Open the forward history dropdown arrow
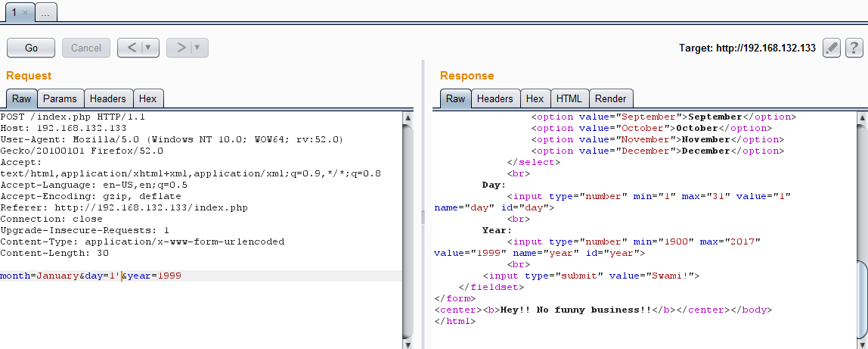Viewport: 868px width, 349px height. click(x=197, y=48)
